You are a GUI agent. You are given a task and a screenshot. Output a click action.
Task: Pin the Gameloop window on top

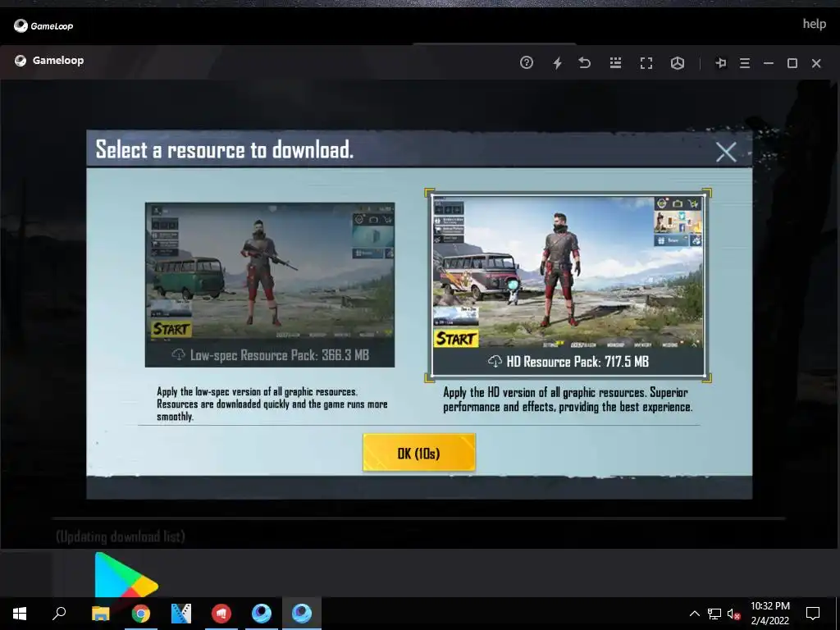pyautogui.click(x=720, y=63)
